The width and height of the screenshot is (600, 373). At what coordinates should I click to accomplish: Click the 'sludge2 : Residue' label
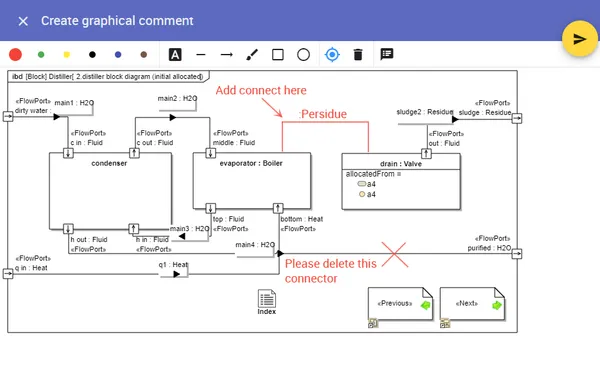pyautogui.click(x=425, y=112)
